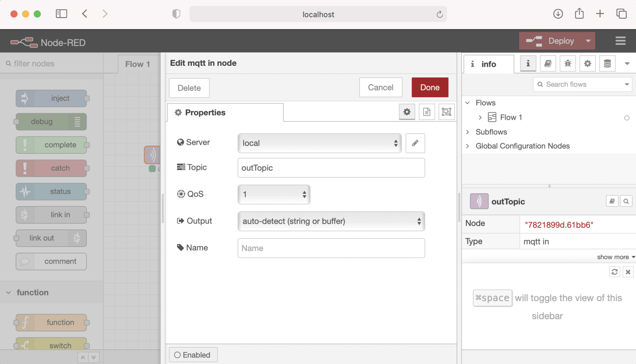Screen dimensions: 636x364
Task: Switch to the Flow 1 tab
Action: click(138, 64)
